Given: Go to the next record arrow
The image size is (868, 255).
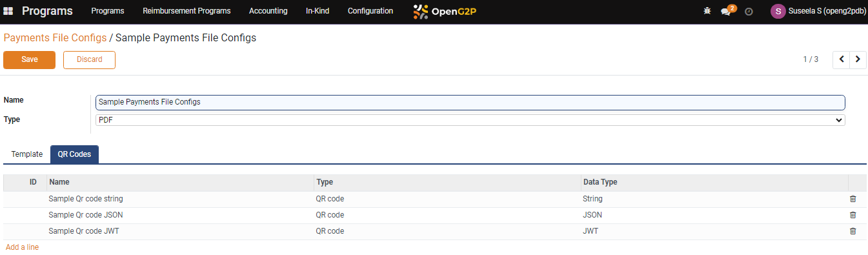Looking at the screenshot, I should tap(858, 59).
